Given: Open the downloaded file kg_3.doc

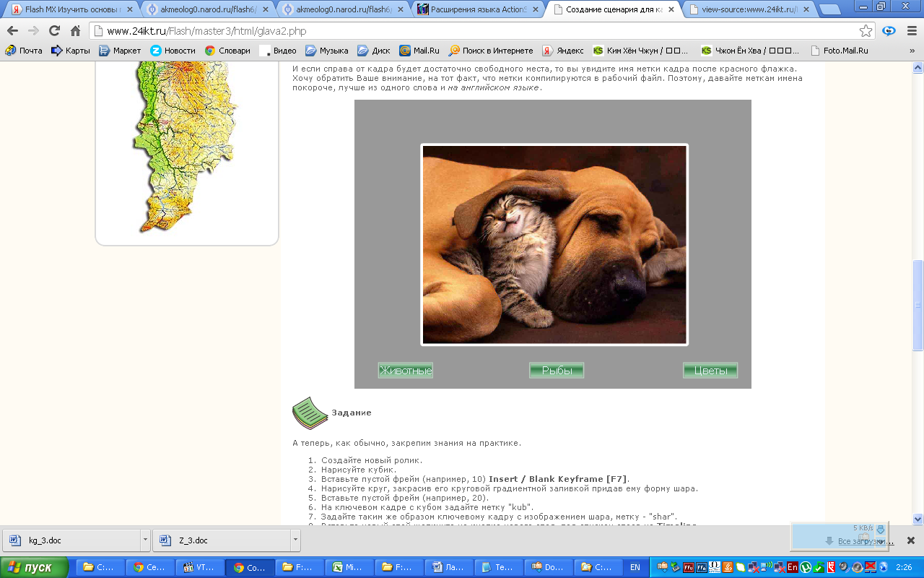Looking at the screenshot, I should point(71,540).
